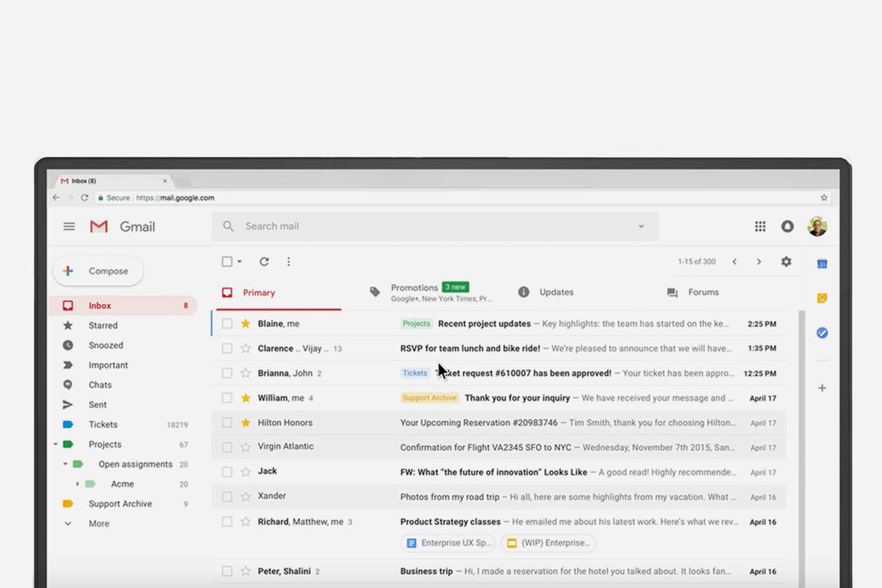The width and height of the screenshot is (882, 588).
Task: Open the Tickets label
Action: pyautogui.click(x=103, y=424)
